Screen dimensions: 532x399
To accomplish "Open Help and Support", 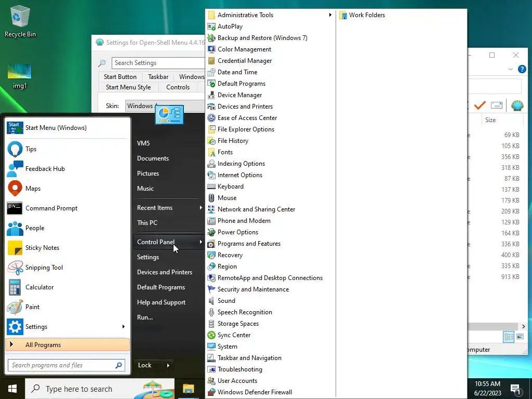I will [161, 302].
